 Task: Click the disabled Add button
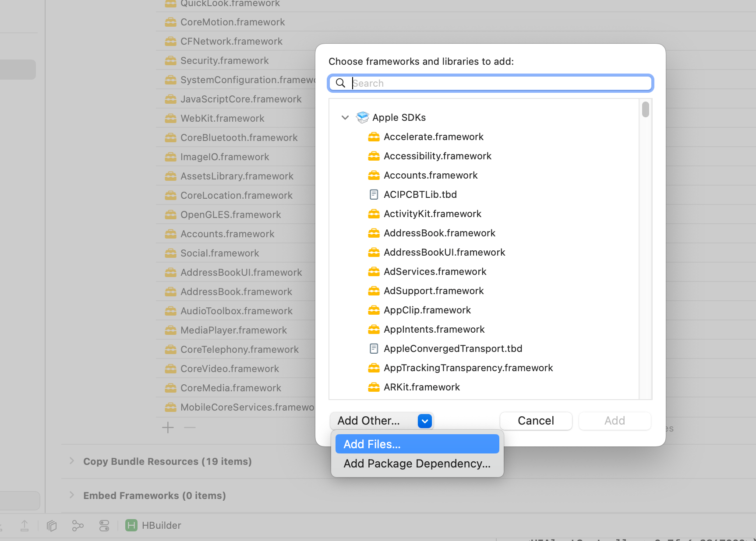tap(615, 421)
